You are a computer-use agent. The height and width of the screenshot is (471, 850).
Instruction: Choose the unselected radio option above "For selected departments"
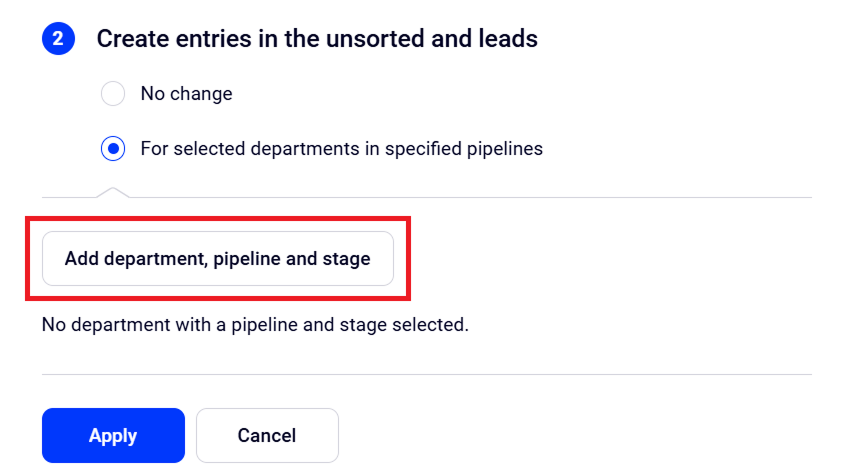[x=113, y=94]
